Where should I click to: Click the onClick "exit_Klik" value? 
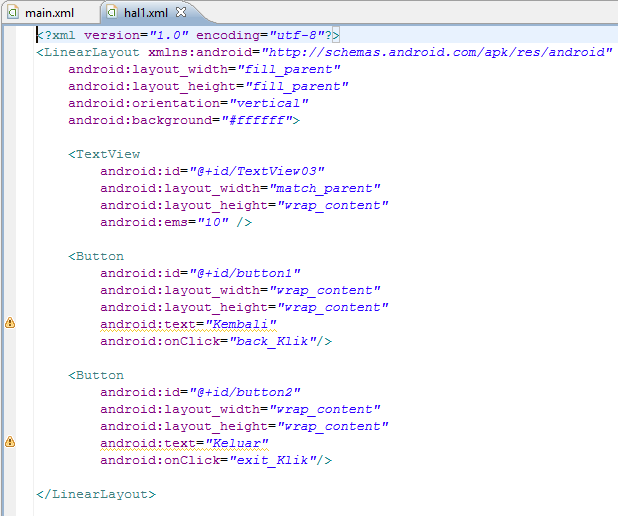tap(273, 460)
